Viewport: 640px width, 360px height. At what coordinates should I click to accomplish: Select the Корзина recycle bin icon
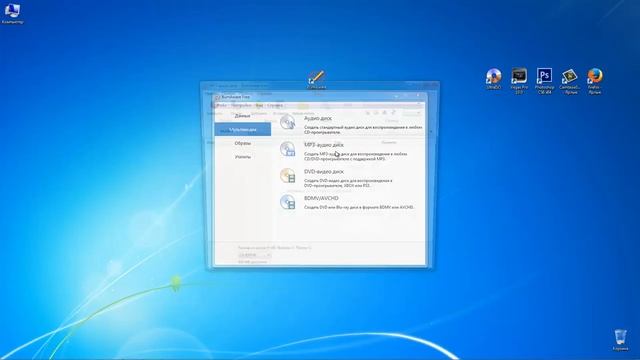coord(620,340)
